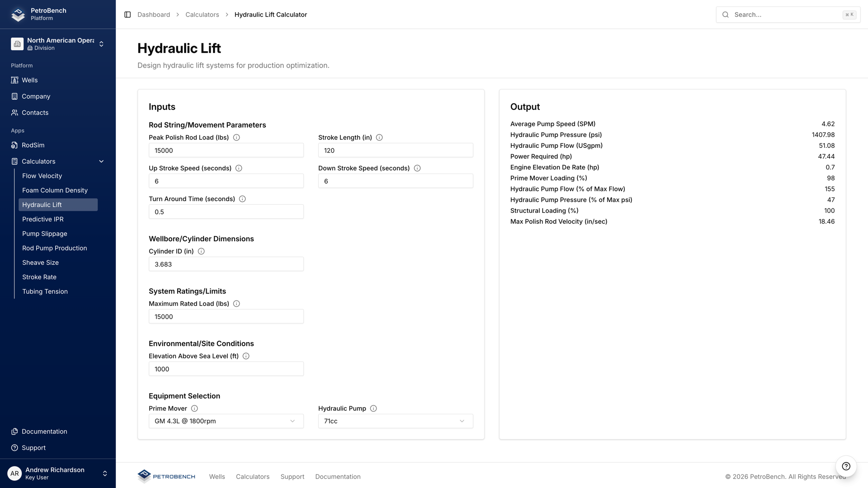Click the Documentation icon in sidebar
Screen dimensions: 868x488
point(14,431)
